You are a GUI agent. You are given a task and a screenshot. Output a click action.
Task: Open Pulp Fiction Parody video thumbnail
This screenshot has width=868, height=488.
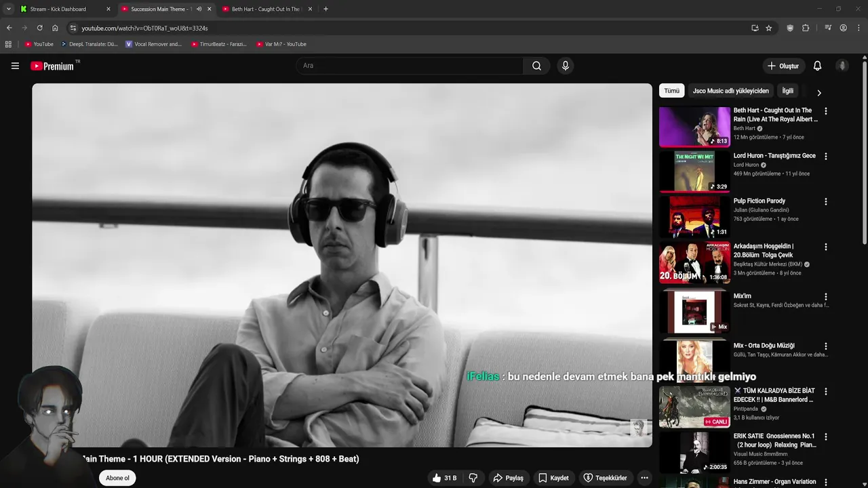click(694, 217)
